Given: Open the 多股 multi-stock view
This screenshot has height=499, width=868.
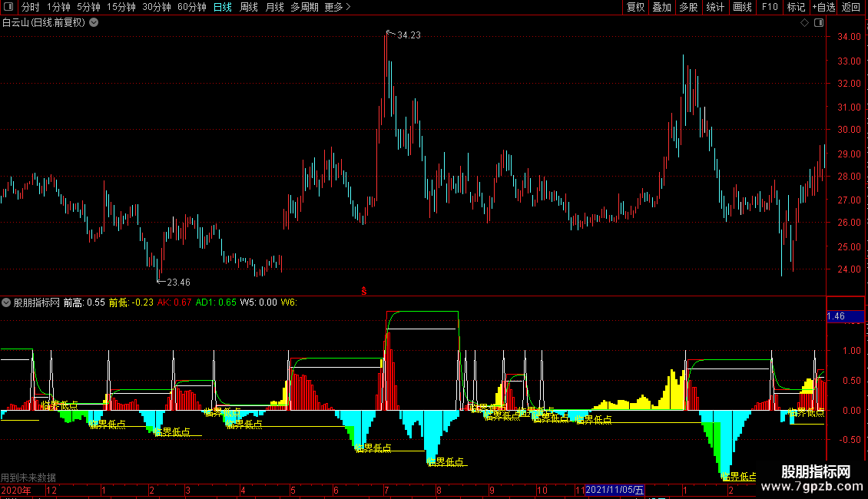Looking at the screenshot, I should (x=688, y=7).
